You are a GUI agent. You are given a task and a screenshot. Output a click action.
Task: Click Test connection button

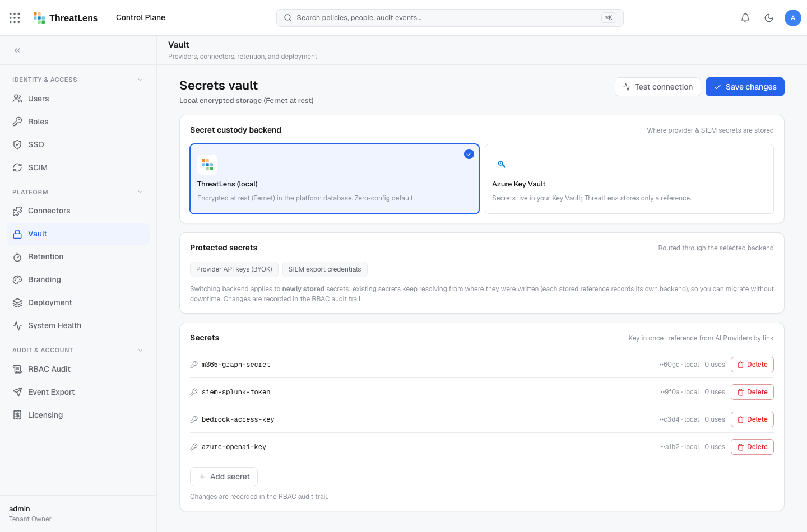pyautogui.click(x=658, y=87)
